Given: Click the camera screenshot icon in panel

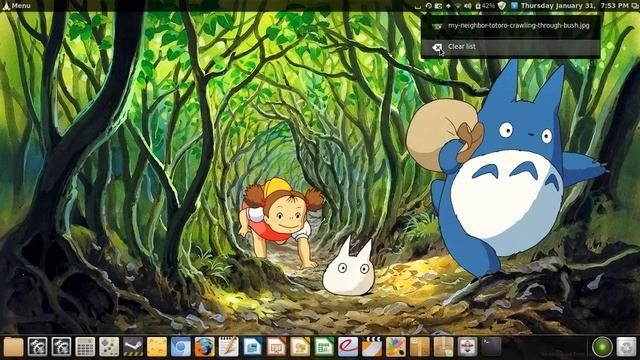Looking at the screenshot, I should point(438,6).
